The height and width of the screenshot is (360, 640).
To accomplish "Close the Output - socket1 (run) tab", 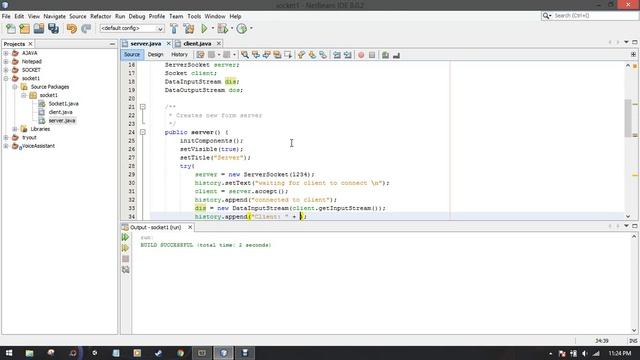I will (x=190, y=227).
